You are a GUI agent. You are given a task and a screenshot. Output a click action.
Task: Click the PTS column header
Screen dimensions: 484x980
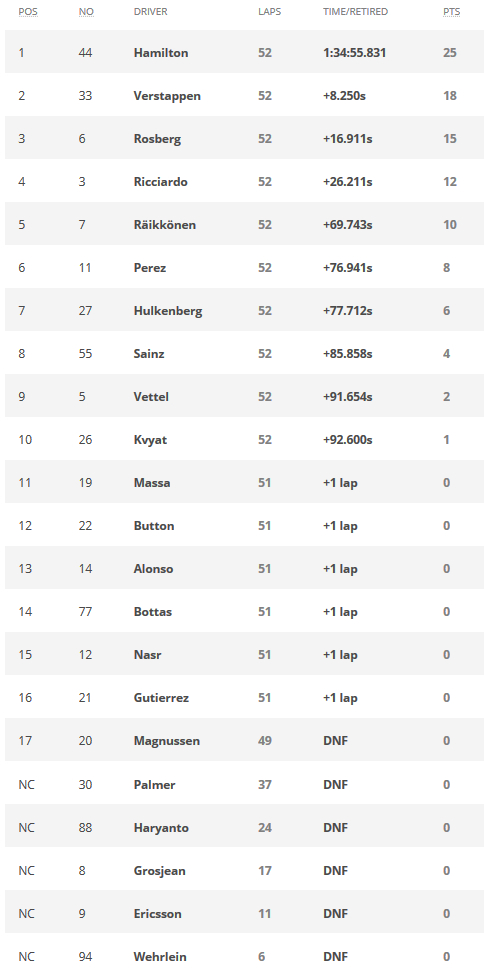click(451, 11)
